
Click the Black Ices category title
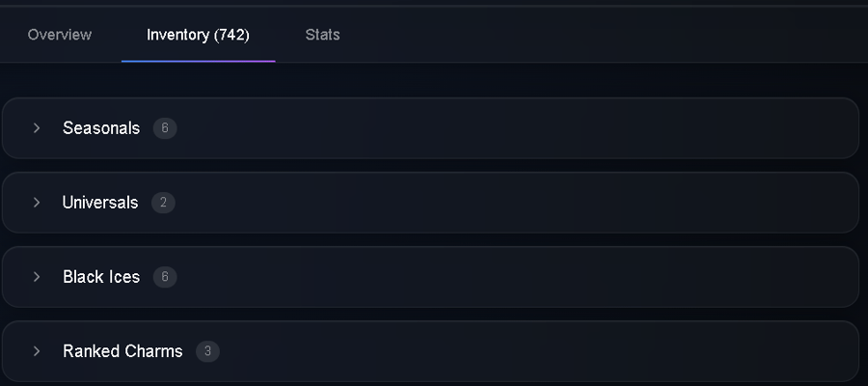tap(101, 276)
